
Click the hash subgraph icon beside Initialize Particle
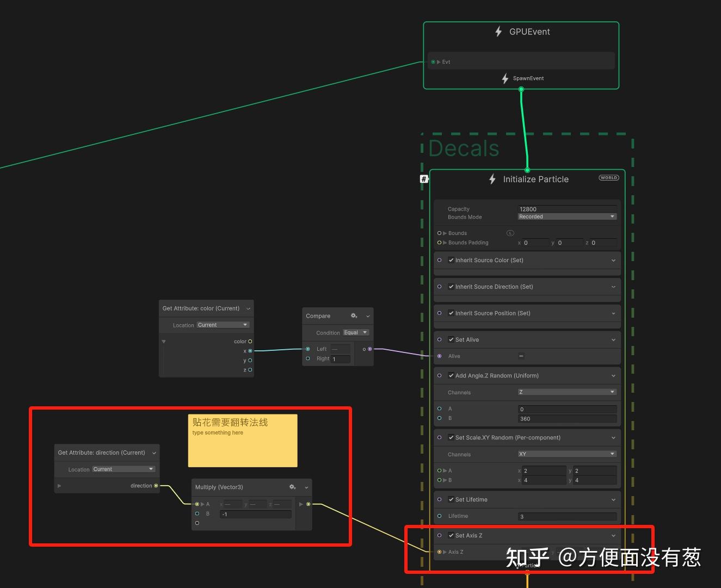(x=424, y=179)
